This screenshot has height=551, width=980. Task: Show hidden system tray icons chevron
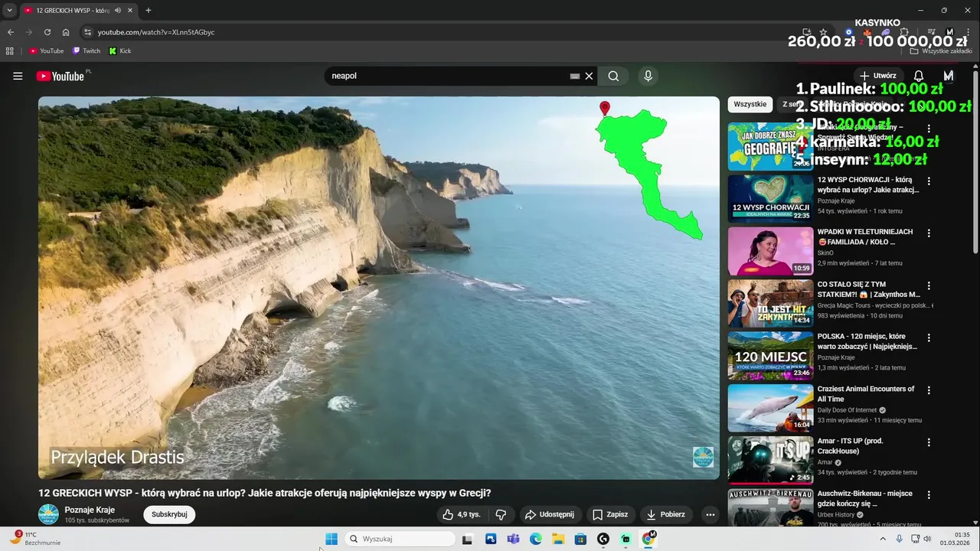pos(882,539)
